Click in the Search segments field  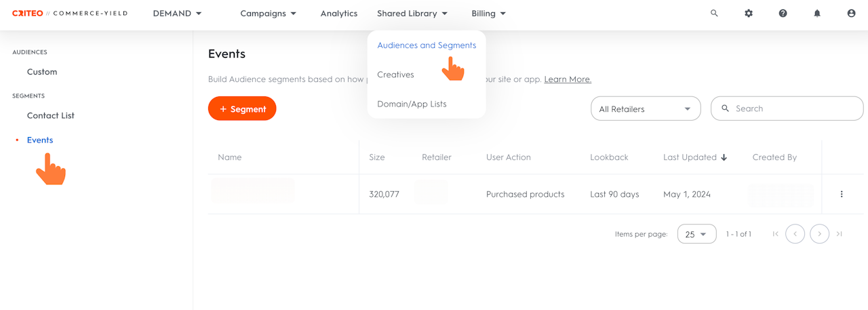tap(793, 109)
